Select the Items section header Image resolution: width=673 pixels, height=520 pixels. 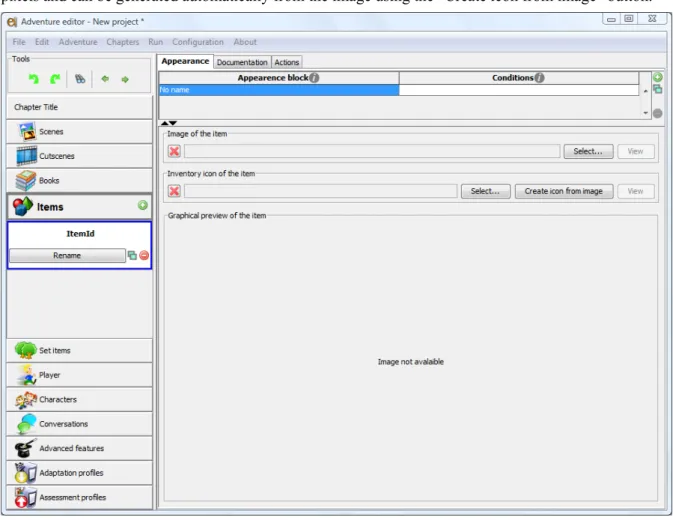point(80,207)
